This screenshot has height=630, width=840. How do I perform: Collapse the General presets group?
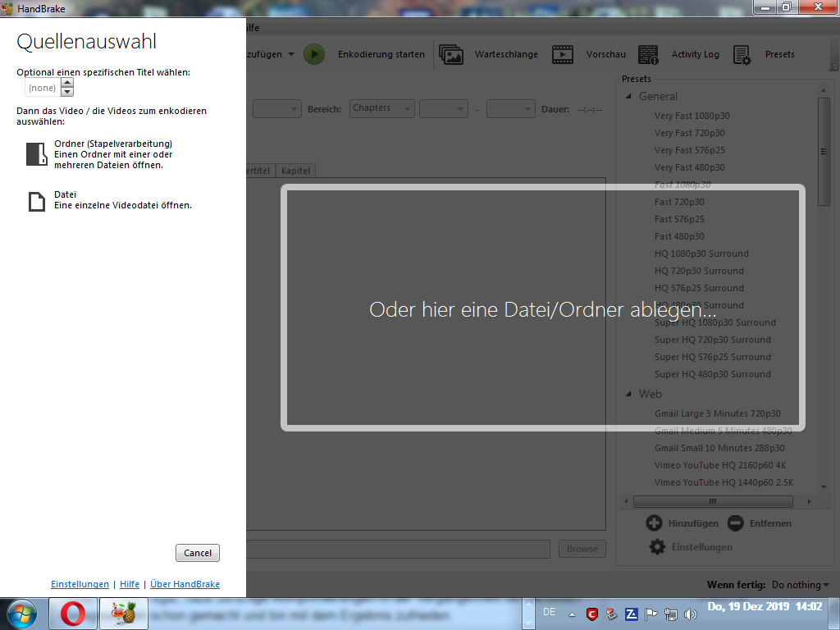point(628,97)
